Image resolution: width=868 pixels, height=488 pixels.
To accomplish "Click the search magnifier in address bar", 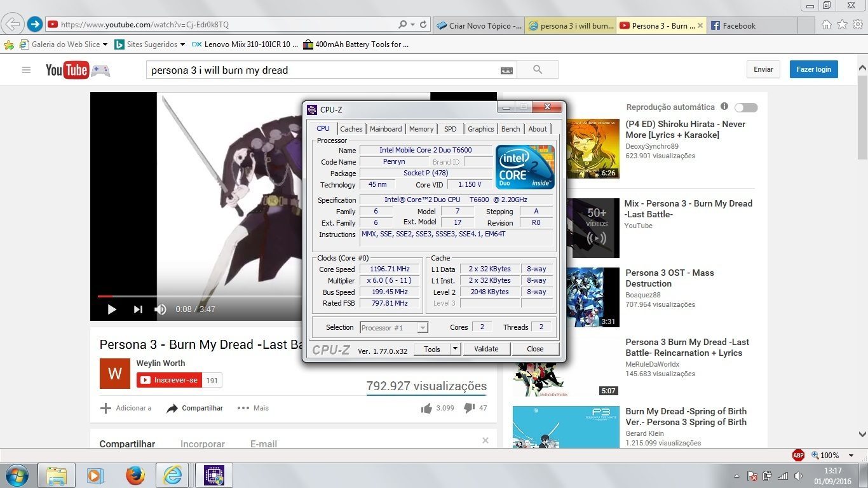I will (402, 25).
